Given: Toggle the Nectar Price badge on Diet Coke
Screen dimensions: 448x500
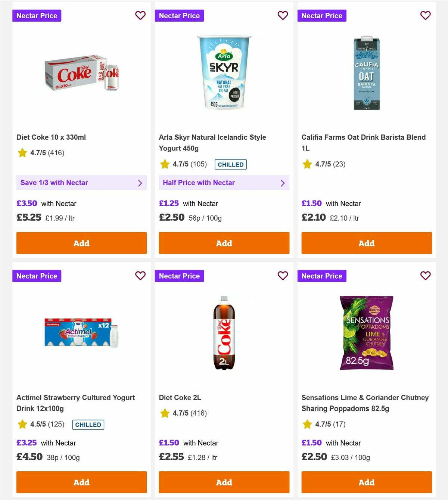Looking at the screenshot, I should [37, 15].
